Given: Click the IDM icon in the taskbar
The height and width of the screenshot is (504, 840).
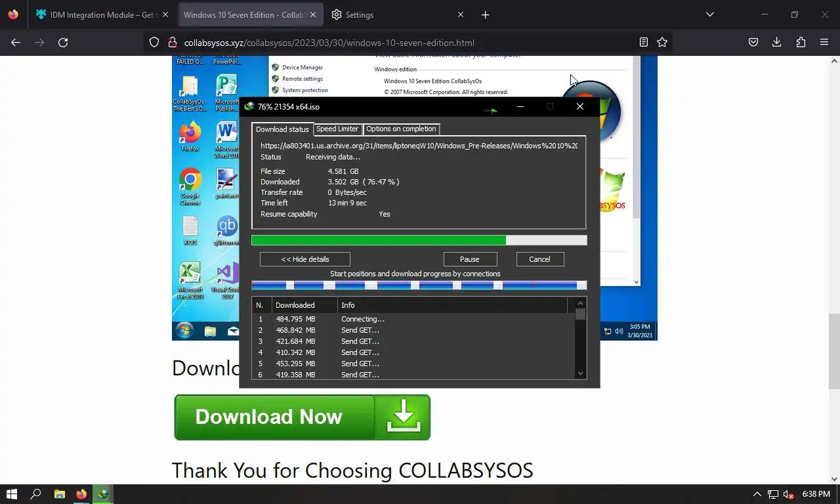Looking at the screenshot, I should coord(102,494).
